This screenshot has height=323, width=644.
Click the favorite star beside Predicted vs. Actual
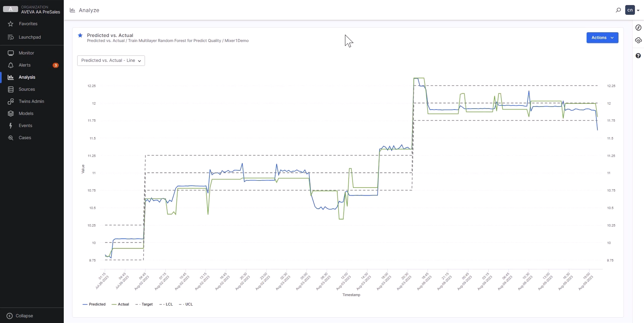(80, 35)
